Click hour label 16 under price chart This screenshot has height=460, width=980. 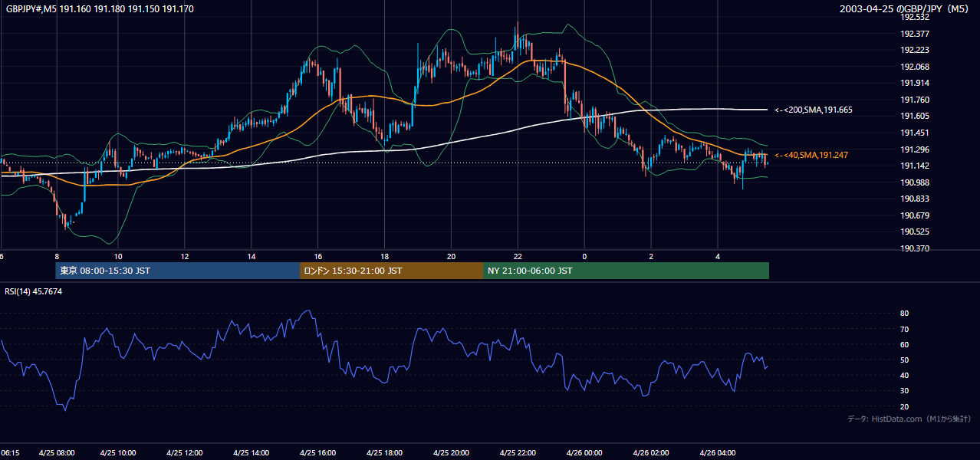pyautogui.click(x=318, y=257)
